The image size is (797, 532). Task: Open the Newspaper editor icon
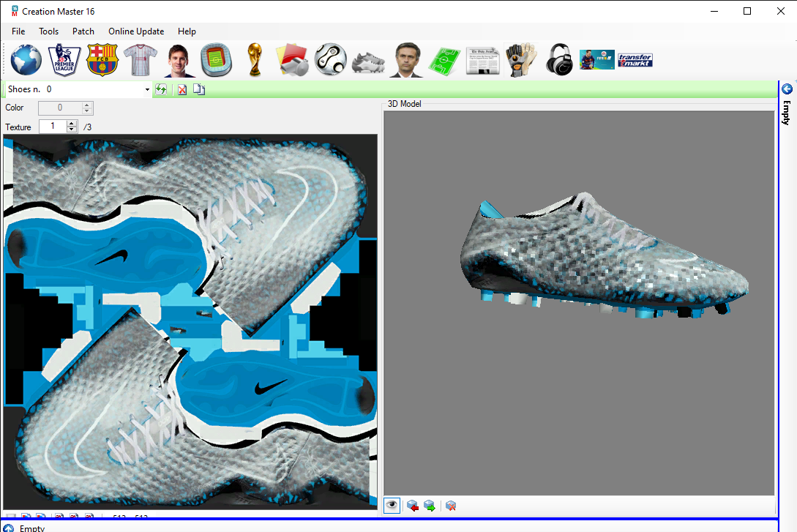483,61
